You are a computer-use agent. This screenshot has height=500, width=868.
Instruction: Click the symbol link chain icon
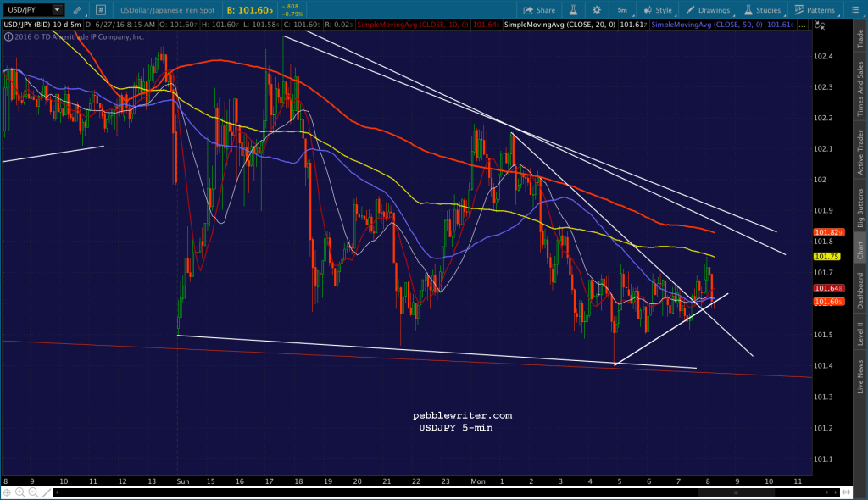(77, 10)
